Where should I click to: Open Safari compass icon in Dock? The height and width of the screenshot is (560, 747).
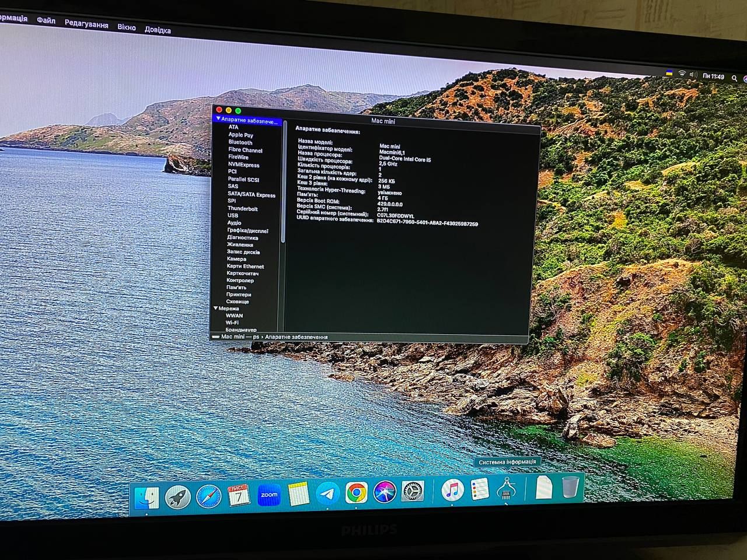coord(208,496)
